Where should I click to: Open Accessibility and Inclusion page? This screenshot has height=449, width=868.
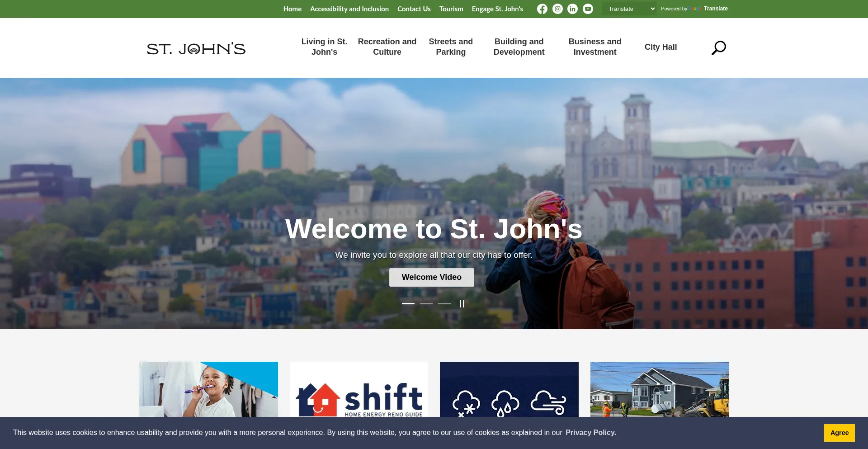coord(349,9)
